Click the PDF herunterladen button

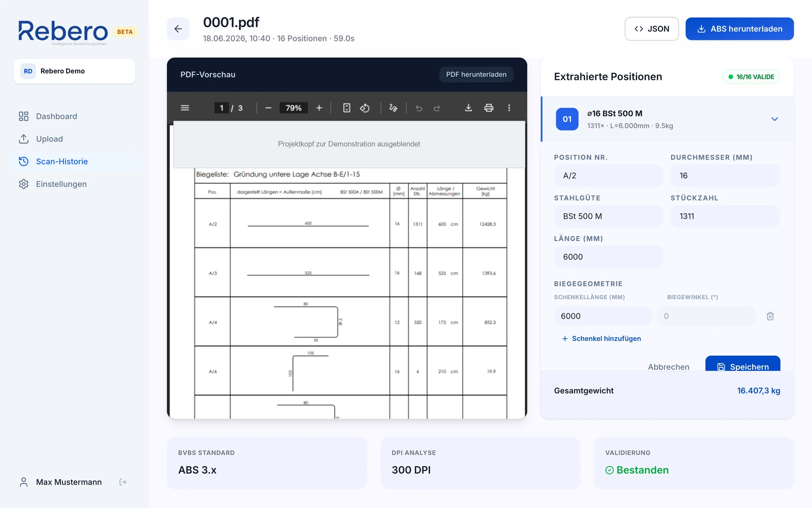(476, 74)
